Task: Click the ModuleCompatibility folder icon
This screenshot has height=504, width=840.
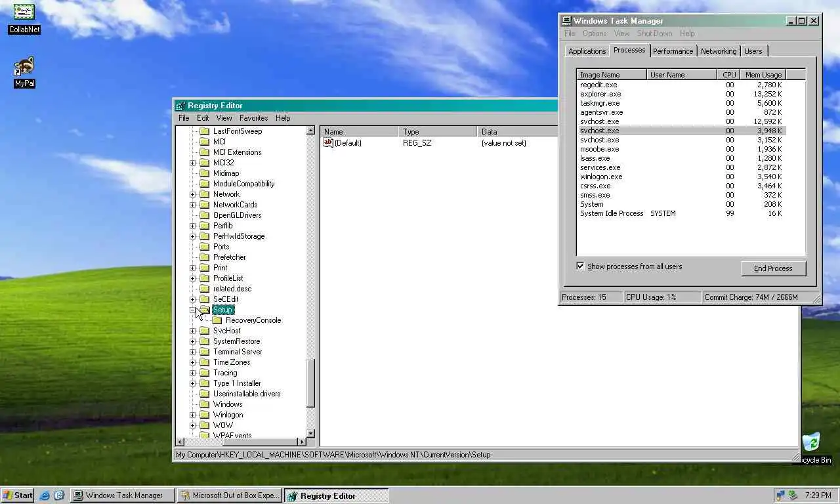Action: pos(205,184)
